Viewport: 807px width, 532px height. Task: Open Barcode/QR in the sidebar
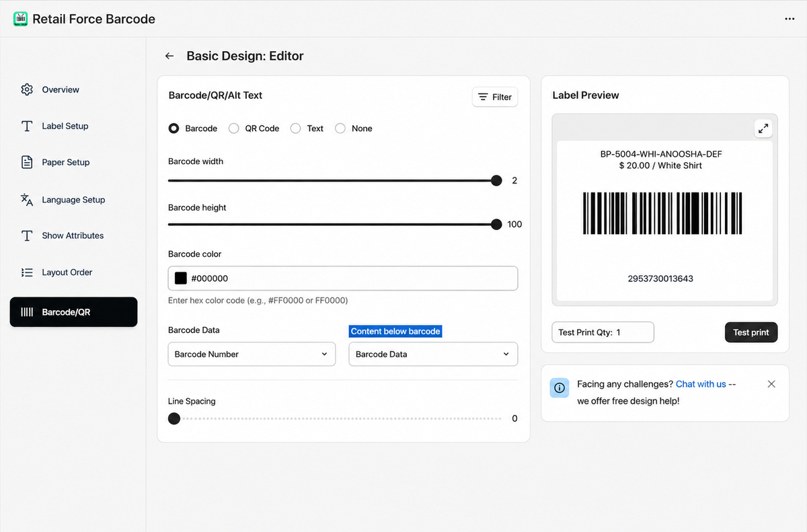click(73, 312)
